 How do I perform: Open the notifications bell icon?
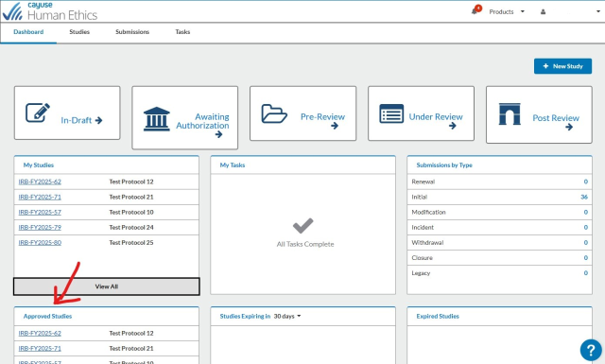pos(475,11)
